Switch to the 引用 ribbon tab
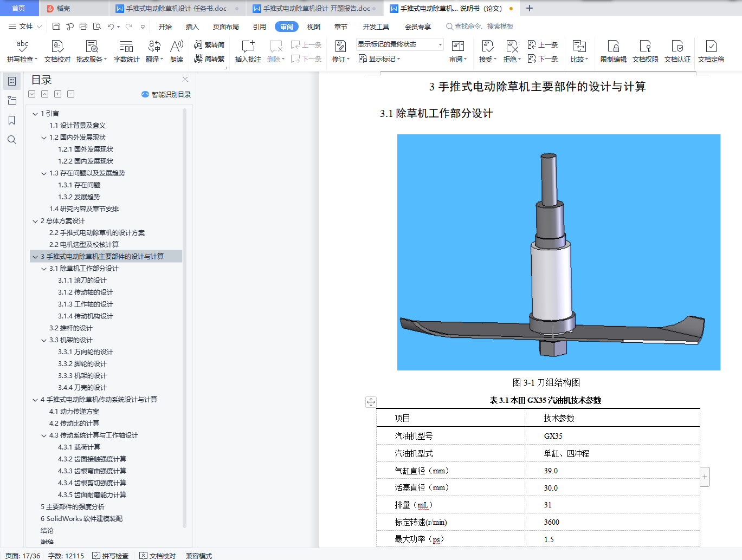The image size is (742, 560). pos(260,27)
